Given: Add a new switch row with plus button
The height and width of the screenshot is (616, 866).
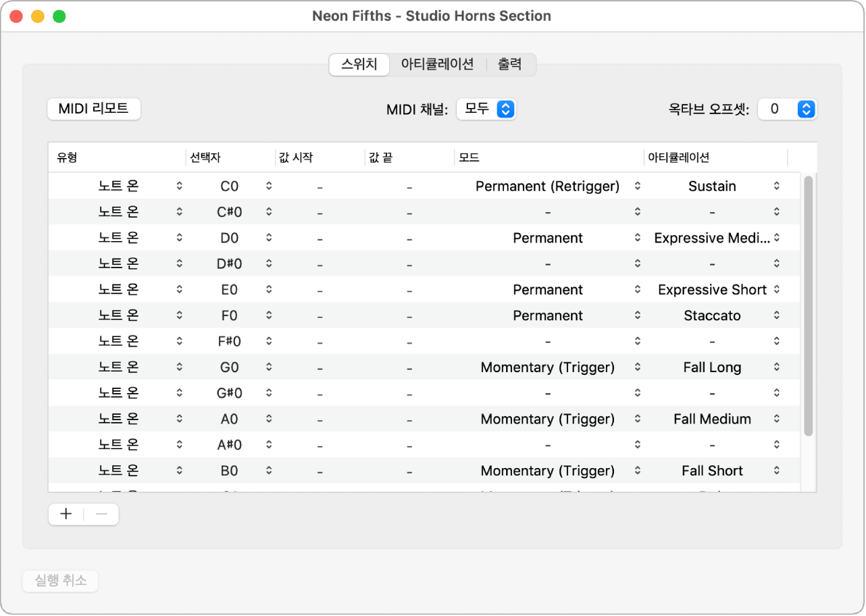Looking at the screenshot, I should click(x=66, y=514).
